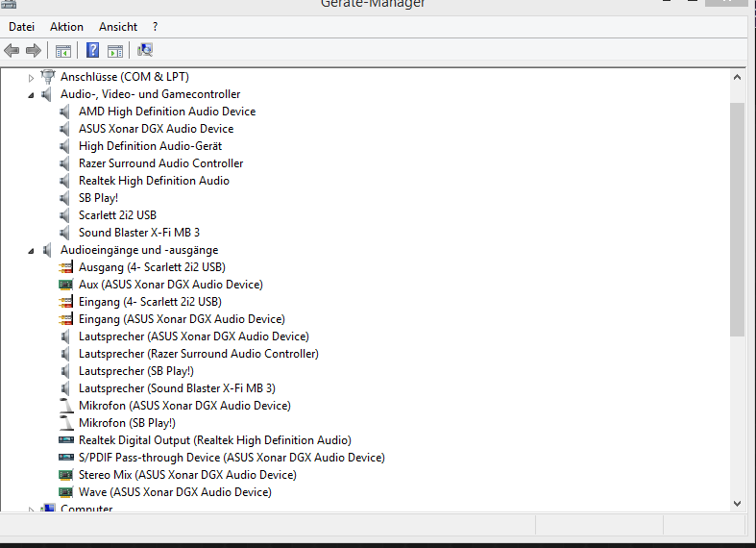Open the Aktion menu

coord(66,27)
